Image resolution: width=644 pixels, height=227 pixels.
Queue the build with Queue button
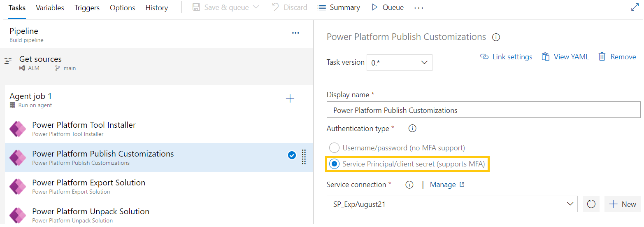[x=387, y=7]
